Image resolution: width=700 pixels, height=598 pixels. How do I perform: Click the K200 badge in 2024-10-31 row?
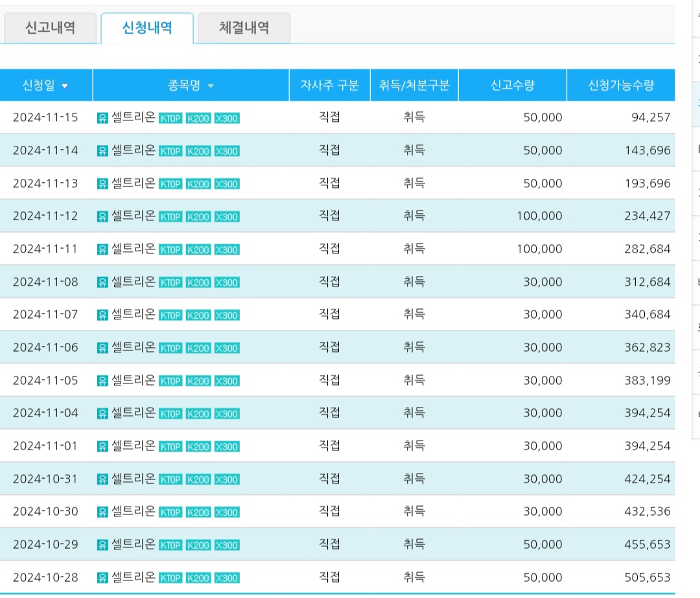pos(198,479)
